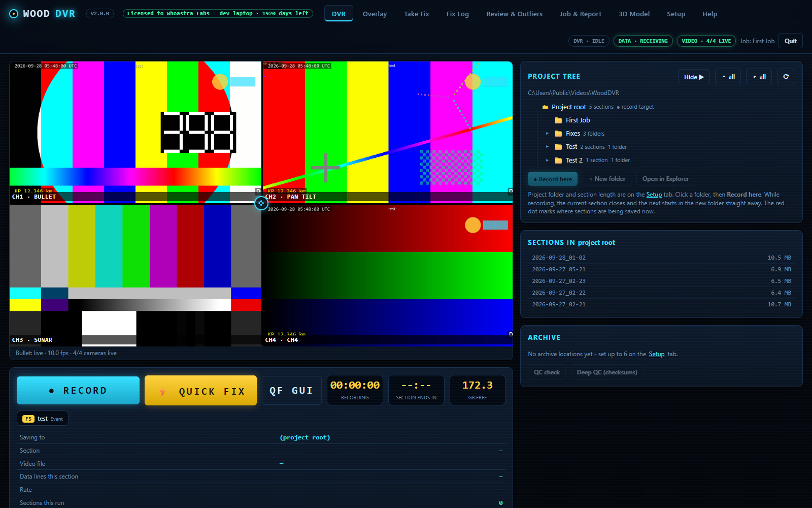Click the Wood DVR logo icon
The width and height of the screenshot is (812, 508).
coord(14,14)
